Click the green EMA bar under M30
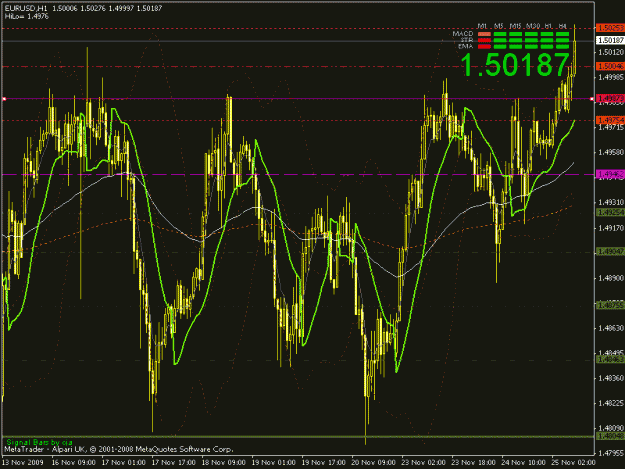The image size is (625, 469). point(531,47)
